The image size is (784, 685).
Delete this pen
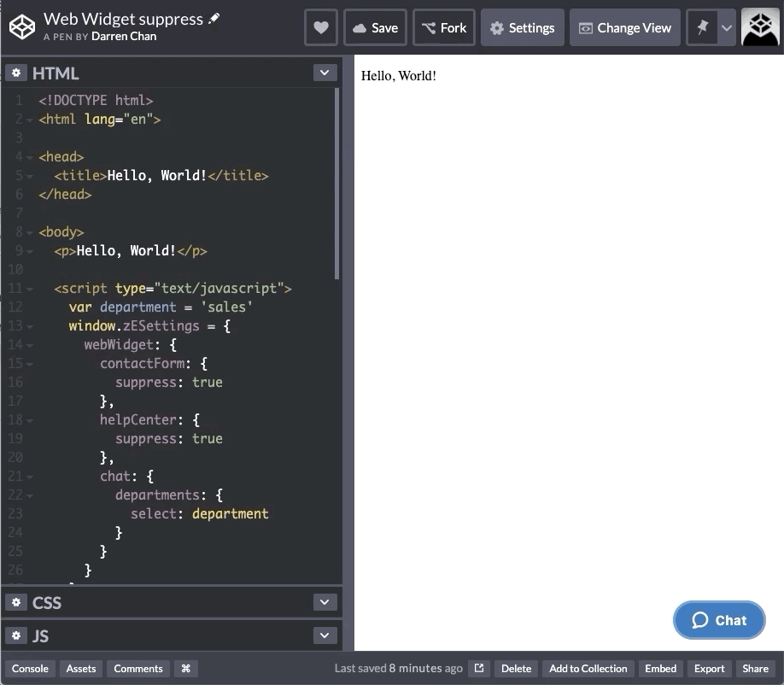pos(516,669)
